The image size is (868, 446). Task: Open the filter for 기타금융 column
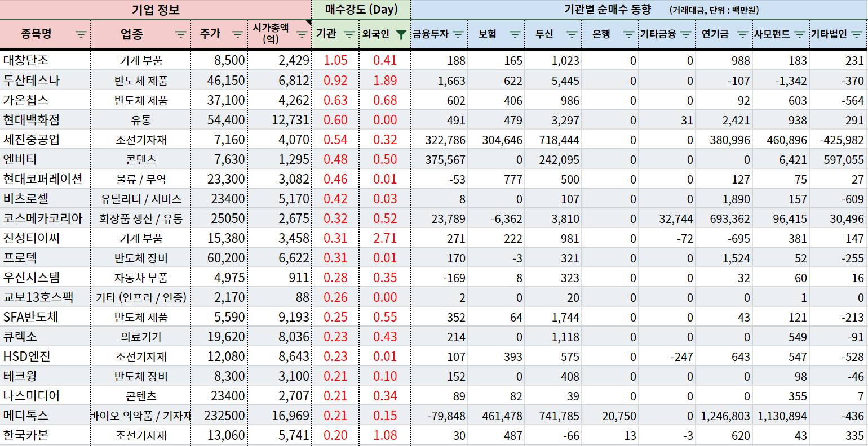[685, 34]
